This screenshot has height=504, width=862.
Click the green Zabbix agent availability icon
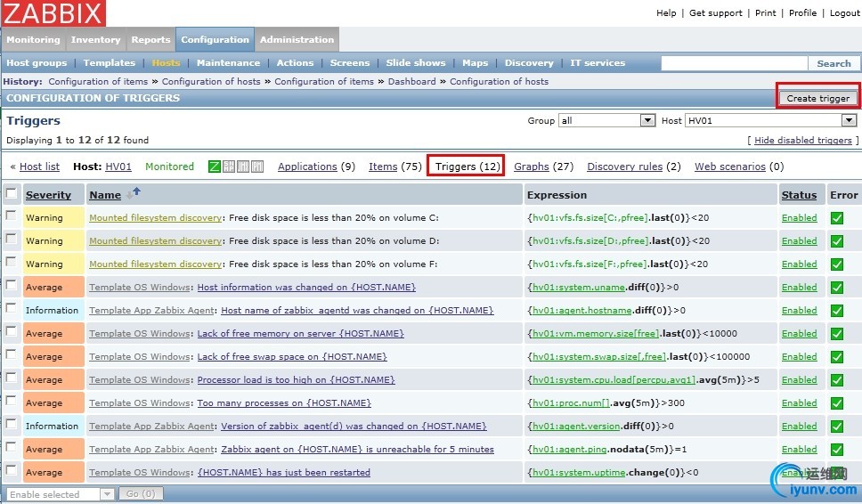click(215, 167)
